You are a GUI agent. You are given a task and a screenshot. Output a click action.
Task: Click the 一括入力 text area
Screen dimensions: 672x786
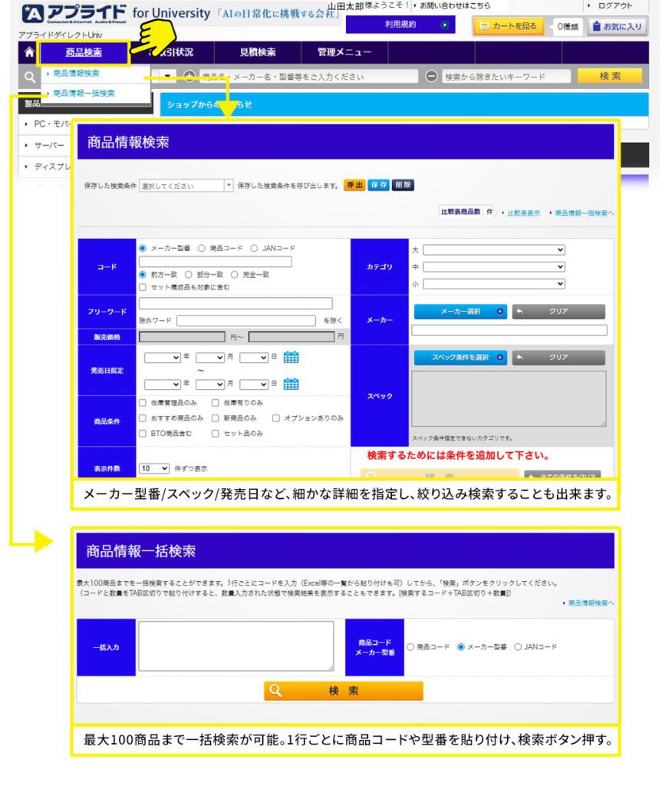pyautogui.click(x=236, y=646)
